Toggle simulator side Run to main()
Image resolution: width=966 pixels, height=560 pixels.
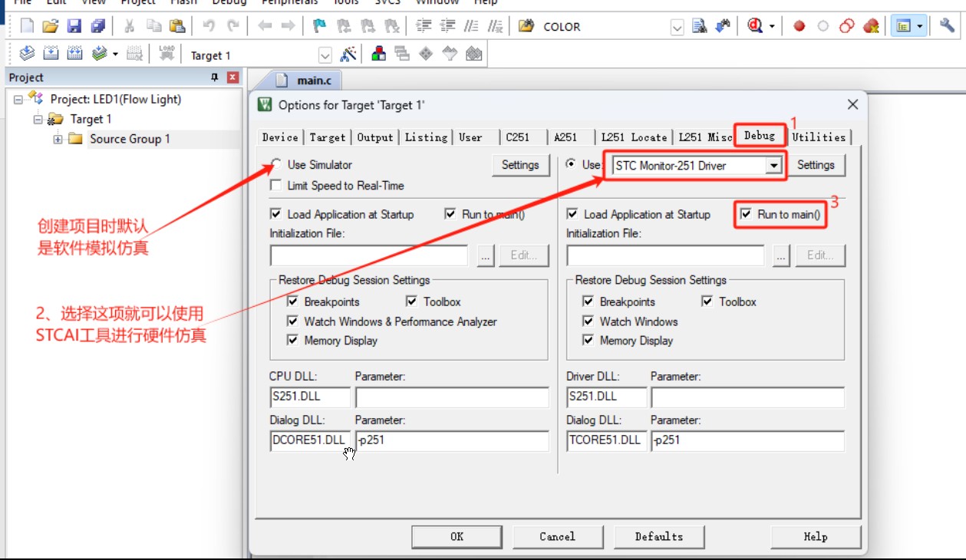point(450,215)
